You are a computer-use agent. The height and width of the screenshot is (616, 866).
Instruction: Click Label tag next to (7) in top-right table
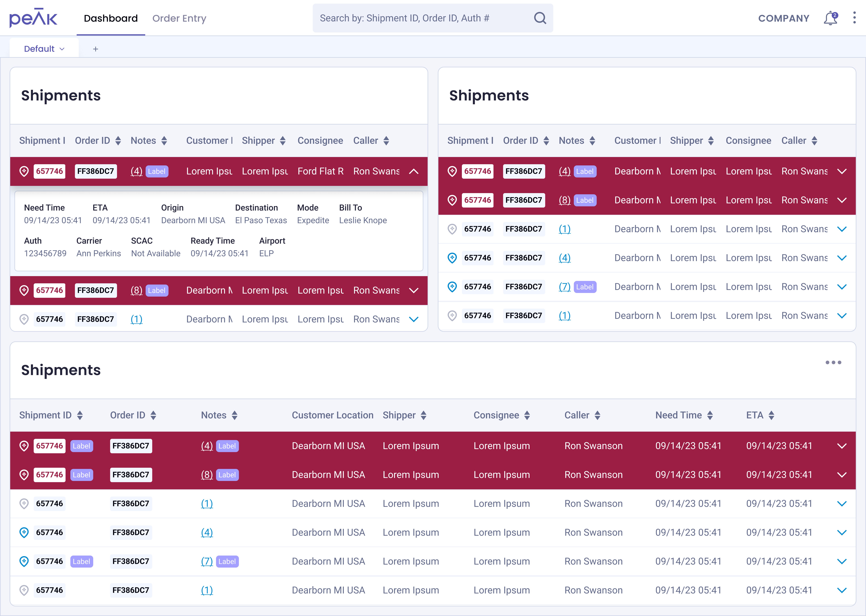pos(585,287)
